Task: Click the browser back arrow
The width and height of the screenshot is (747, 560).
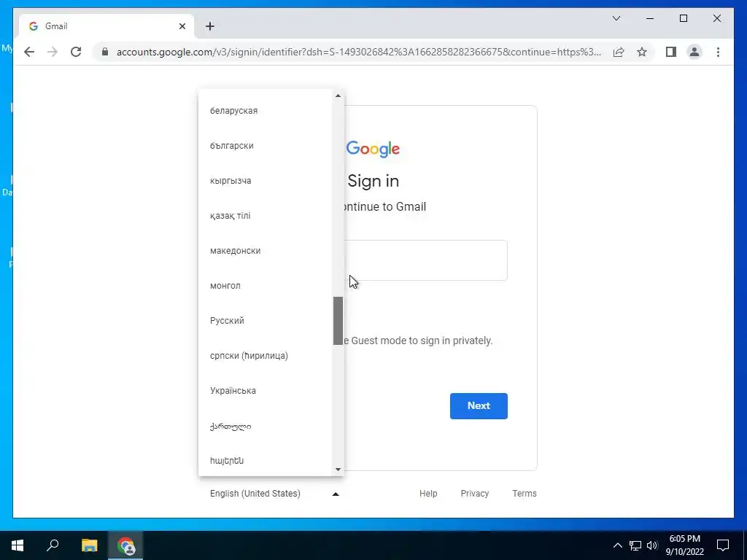Action: [29, 52]
